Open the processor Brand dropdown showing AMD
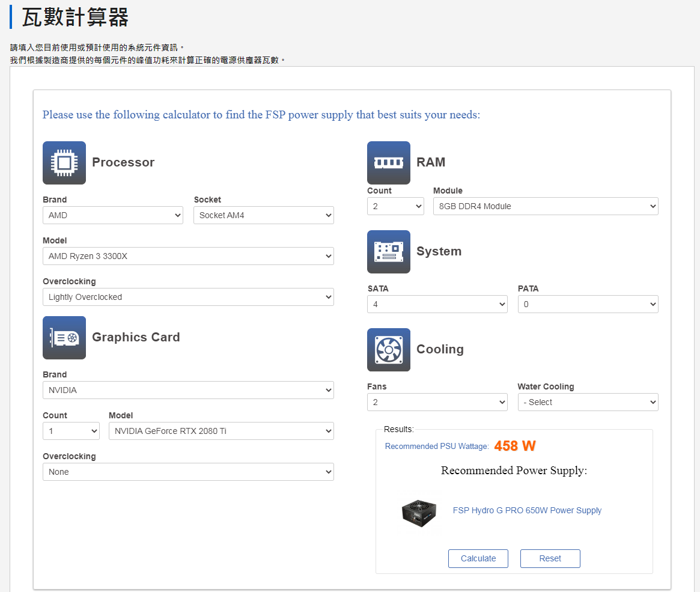Image resolution: width=700 pixels, height=592 pixels. pyautogui.click(x=113, y=215)
